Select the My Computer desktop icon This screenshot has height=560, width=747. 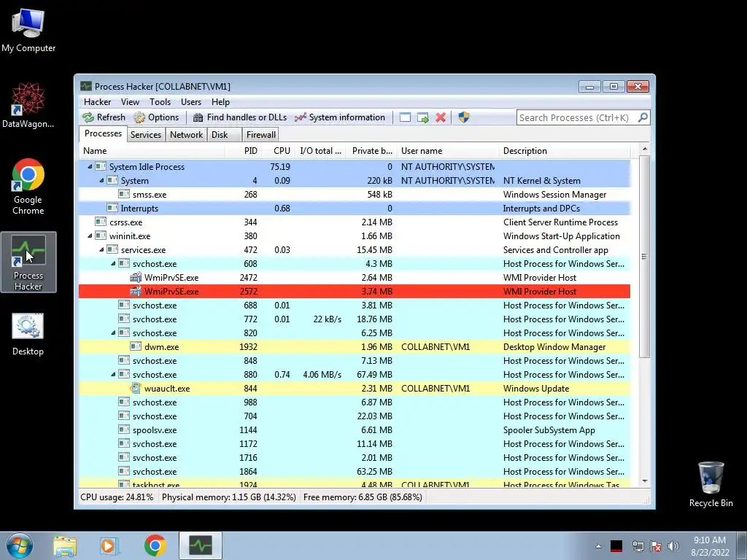tap(28, 31)
